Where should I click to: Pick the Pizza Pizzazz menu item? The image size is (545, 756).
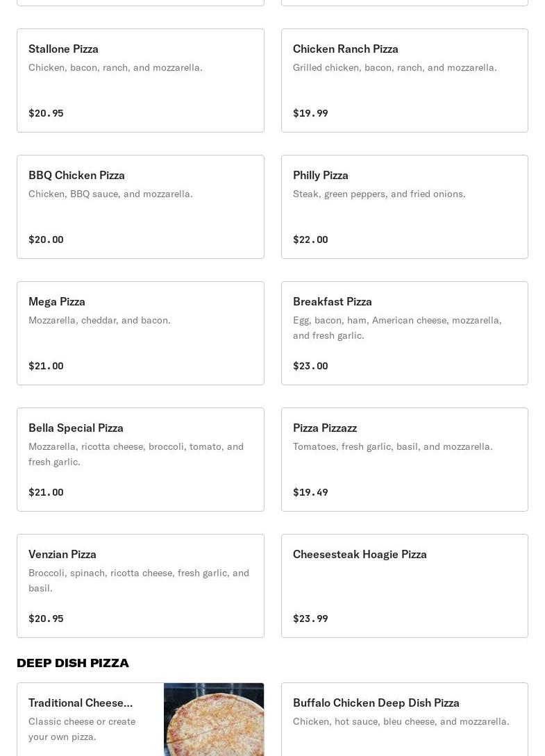[x=404, y=460]
